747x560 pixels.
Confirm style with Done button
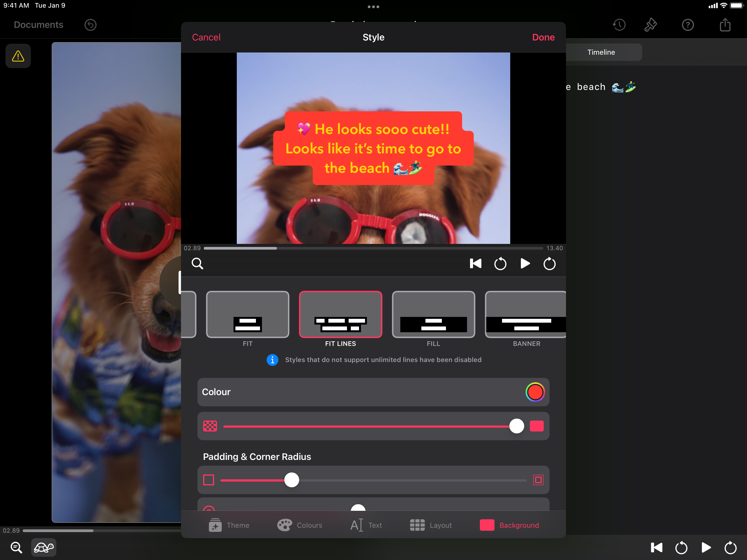click(543, 37)
